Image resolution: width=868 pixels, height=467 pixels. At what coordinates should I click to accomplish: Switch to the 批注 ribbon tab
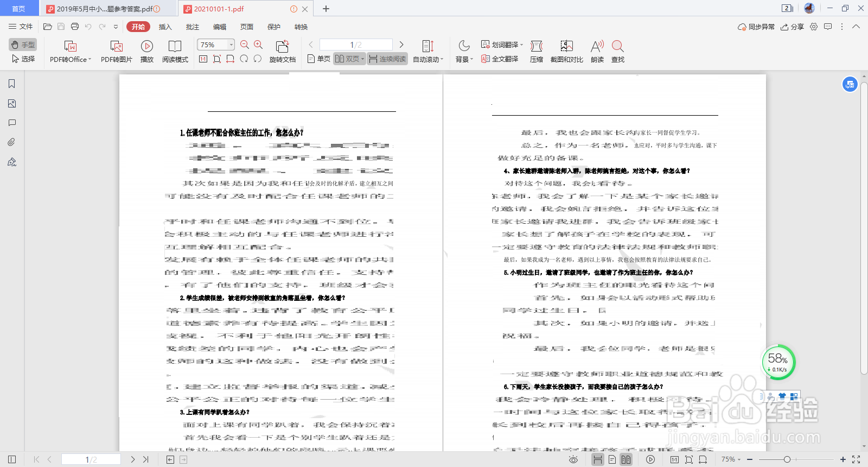click(x=192, y=27)
